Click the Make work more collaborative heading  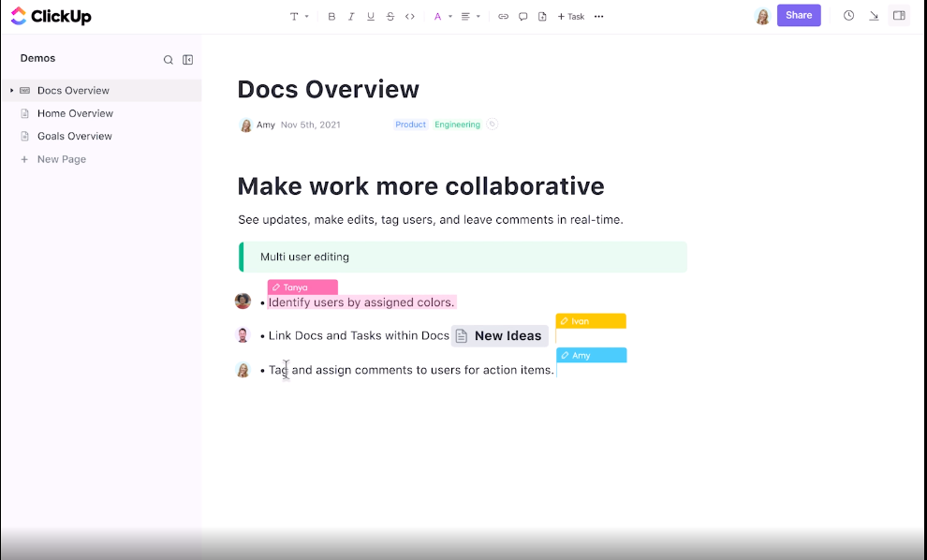(421, 186)
